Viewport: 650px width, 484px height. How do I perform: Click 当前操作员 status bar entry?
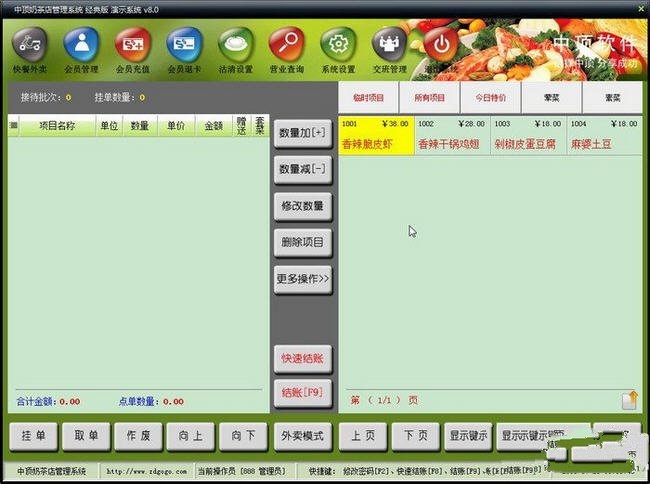click(x=242, y=472)
